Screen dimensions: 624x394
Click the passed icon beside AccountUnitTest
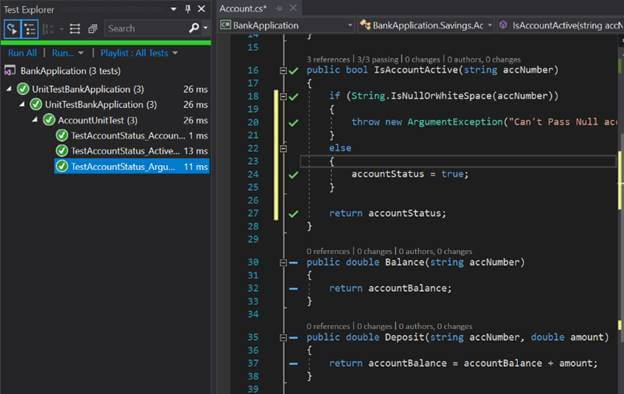tap(49, 120)
